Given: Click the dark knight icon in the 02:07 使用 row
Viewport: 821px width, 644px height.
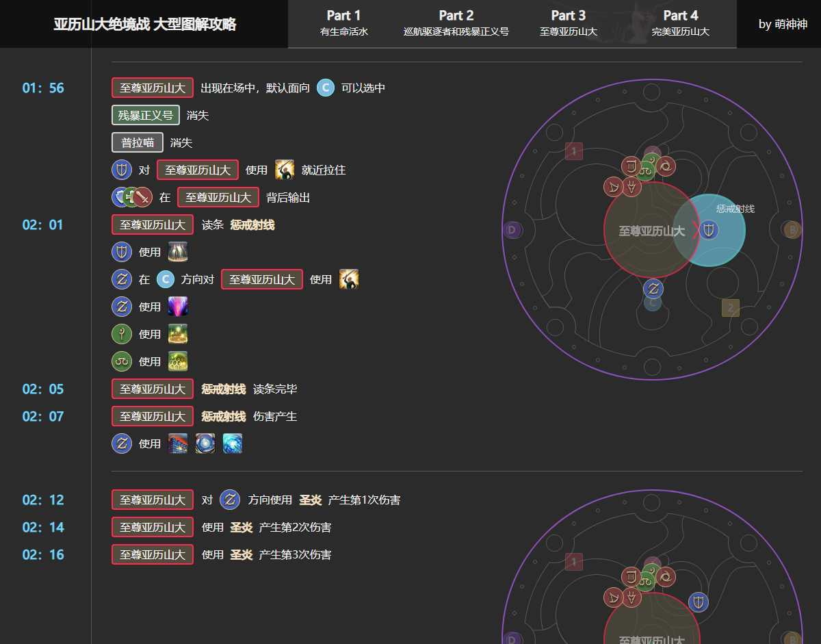Looking at the screenshot, I should (122, 443).
